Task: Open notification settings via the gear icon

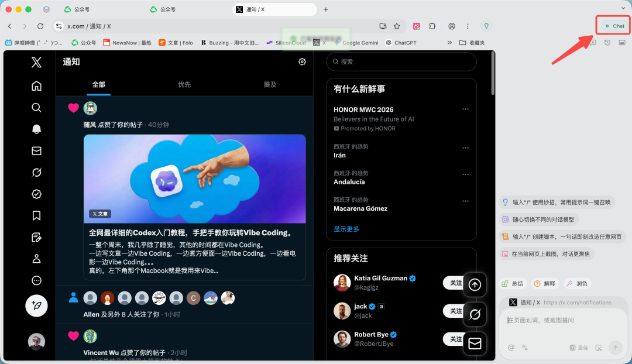Action: coord(302,61)
